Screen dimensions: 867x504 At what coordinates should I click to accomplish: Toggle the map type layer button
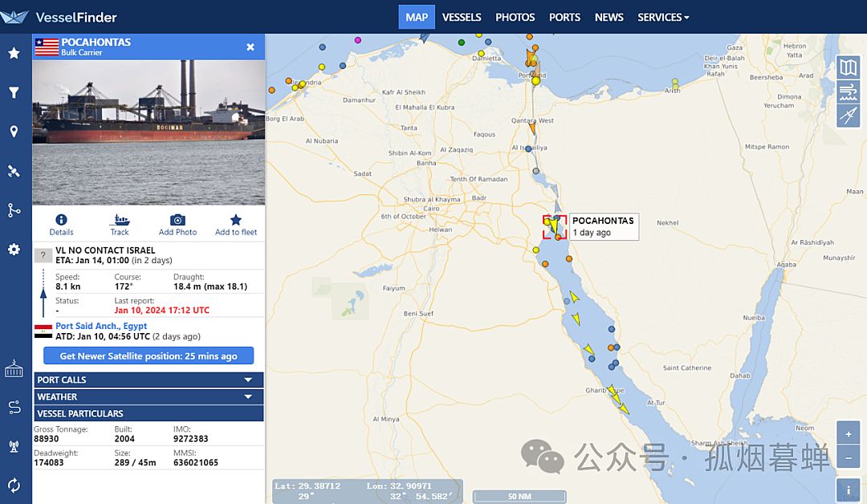pyautogui.click(x=849, y=67)
